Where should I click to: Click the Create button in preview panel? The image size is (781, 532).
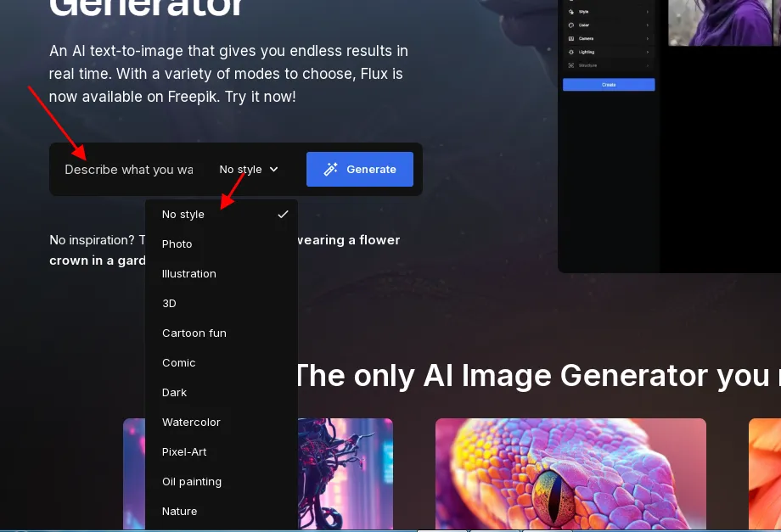click(x=609, y=85)
